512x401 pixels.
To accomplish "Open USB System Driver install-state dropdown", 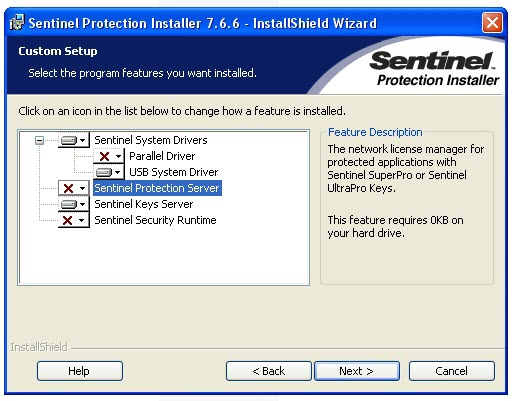I will [x=109, y=172].
